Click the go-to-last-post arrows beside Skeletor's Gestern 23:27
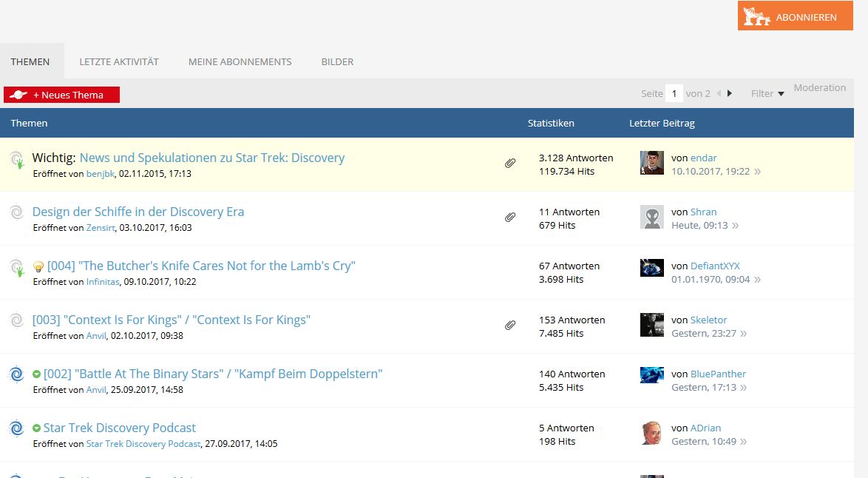The image size is (868, 478). pos(744,334)
